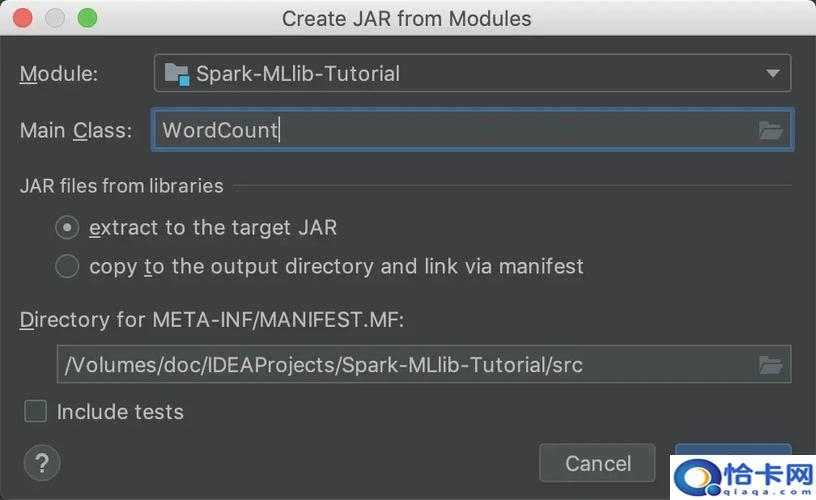Open the Spark-MLlib-Tutorial module combo box
The height and width of the screenshot is (500, 816).
(x=472, y=73)
